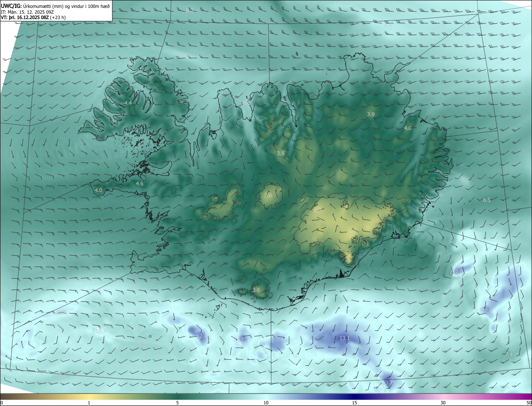Click the colour scale tick labelled 10

click(x=266, y=403)
